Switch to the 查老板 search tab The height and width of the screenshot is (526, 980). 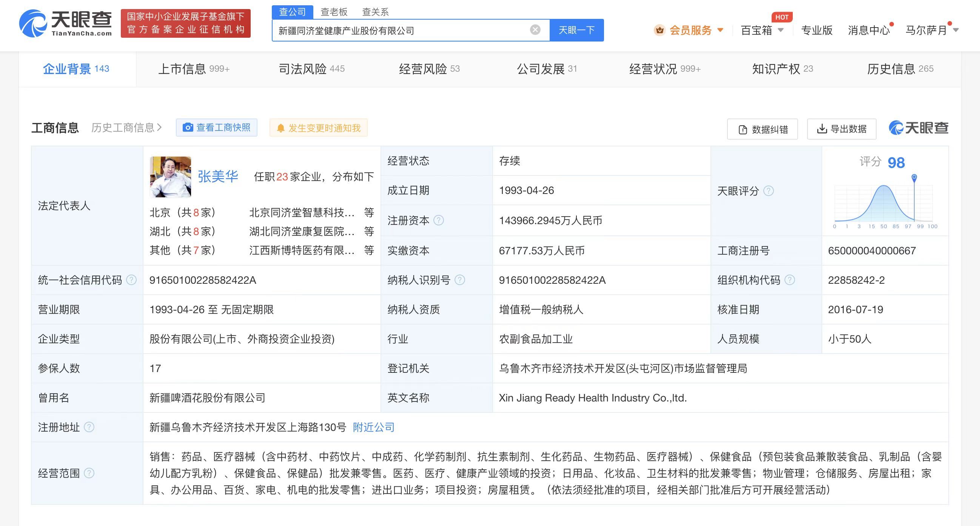tap(333, 11)
